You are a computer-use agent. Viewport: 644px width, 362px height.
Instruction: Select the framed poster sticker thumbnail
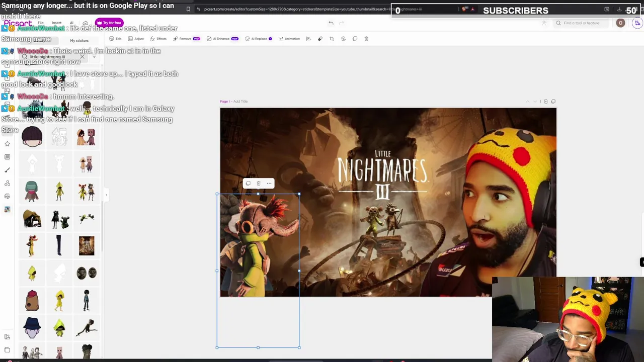pos(87,245)
